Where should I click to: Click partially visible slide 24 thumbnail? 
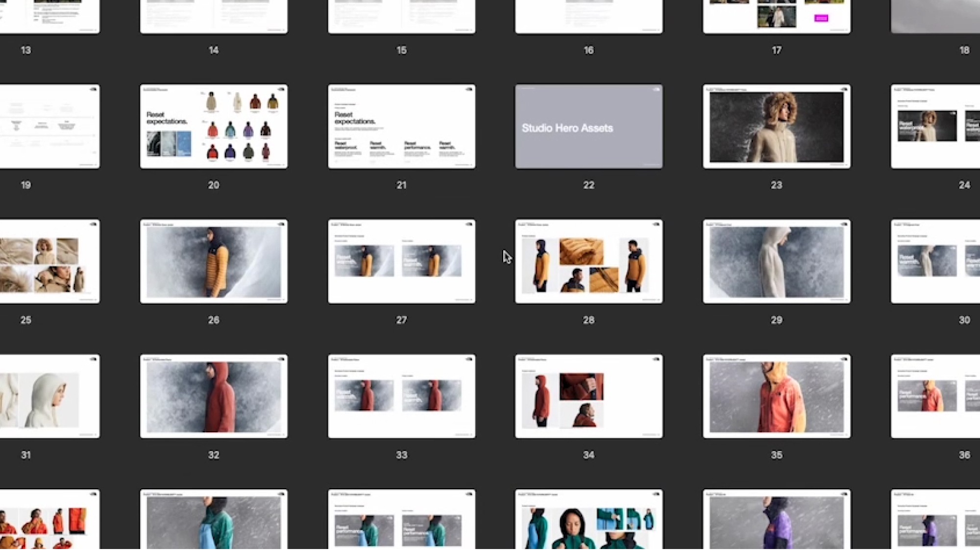(935, 126)
